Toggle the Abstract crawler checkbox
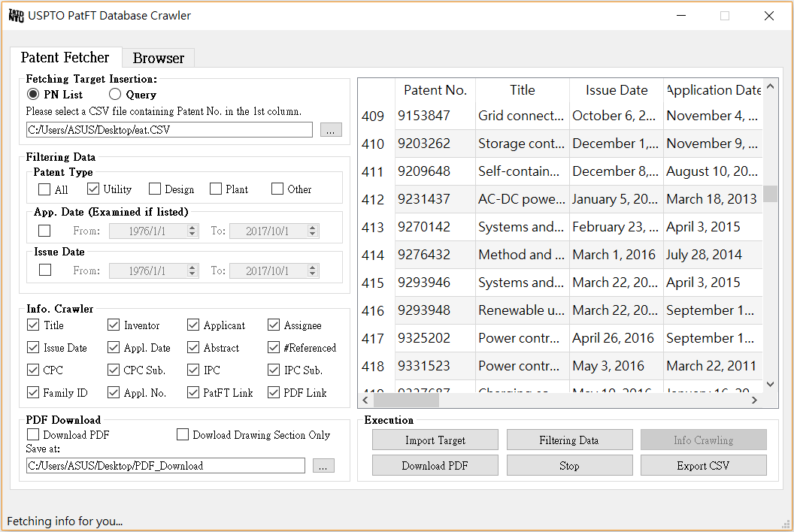The image size is (794, 532). [x=193, y=347]
